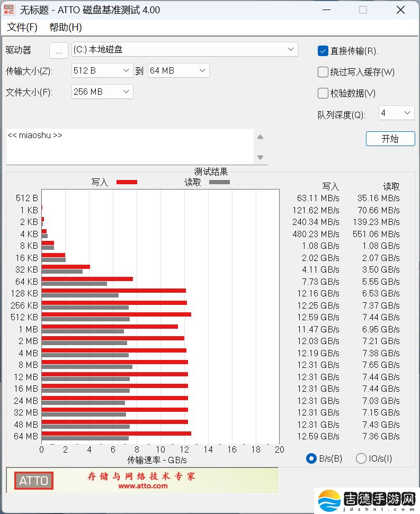This screenshot has width=420, height=514.
Task: Click the 551.06 MB/s read value
Action: (376, 234)
